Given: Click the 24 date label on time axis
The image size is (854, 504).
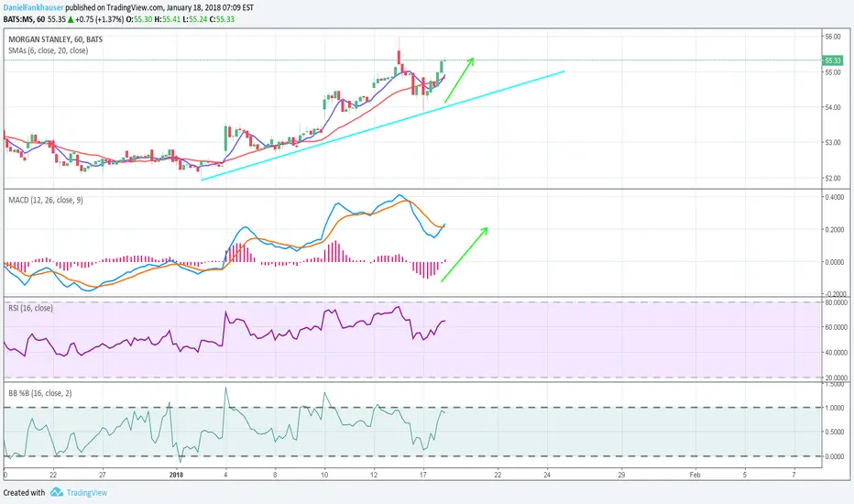Looking at the screenshot, I should [547, 475].
